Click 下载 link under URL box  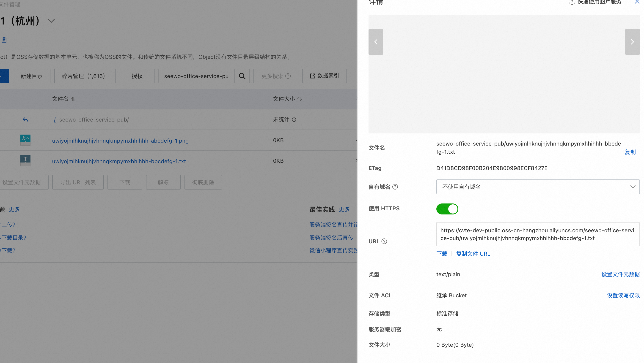(x=442, y=254)
